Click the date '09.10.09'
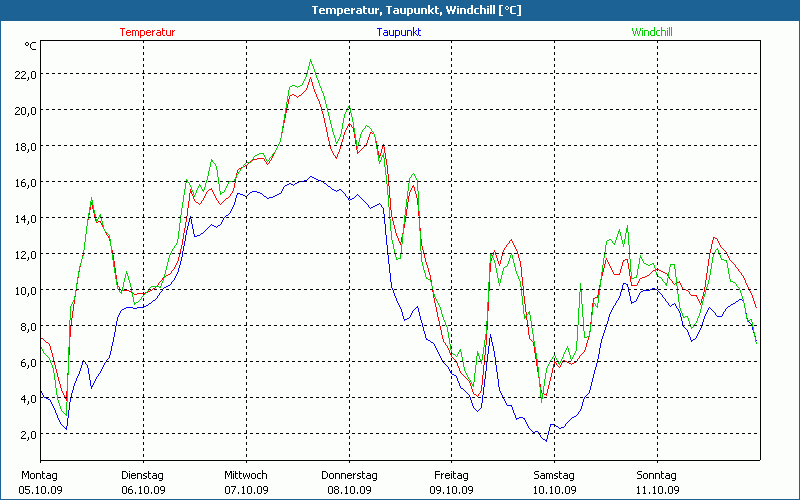800x500 pixels. click(451, 490)
